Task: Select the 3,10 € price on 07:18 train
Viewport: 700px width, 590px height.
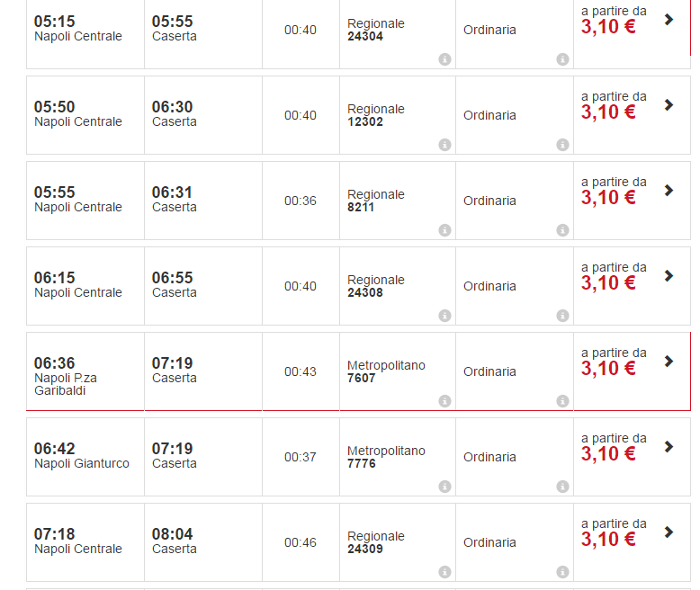Action: click(x=608, y=539)
